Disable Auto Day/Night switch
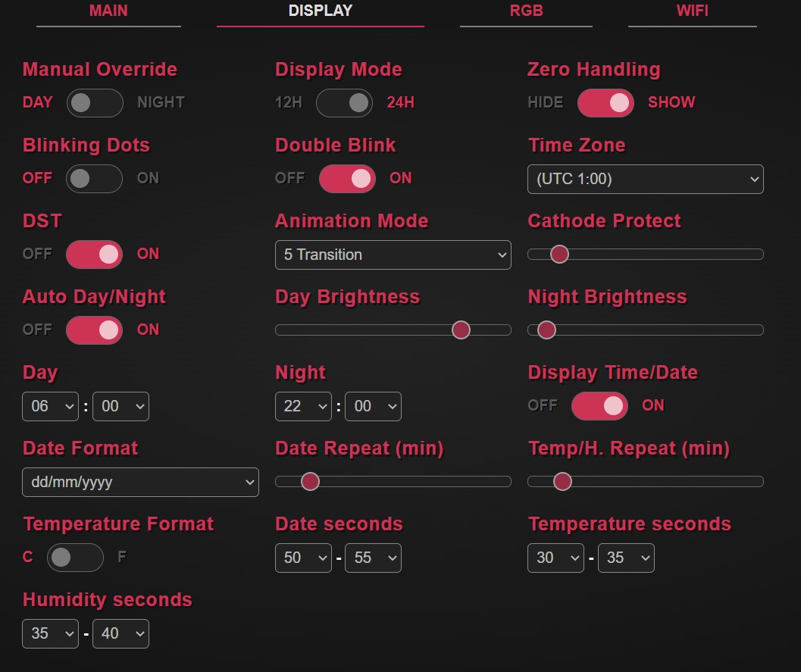 pyautogui.click(x=95, y=330)
